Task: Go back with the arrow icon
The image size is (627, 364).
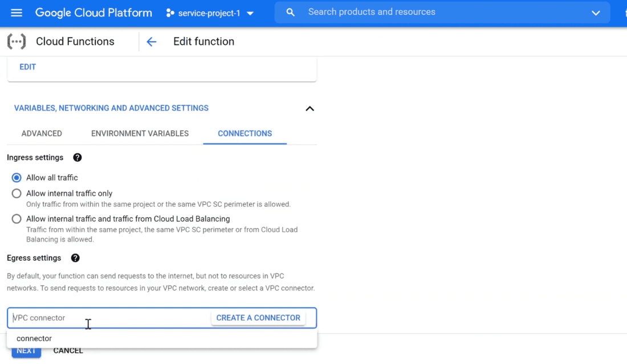Action: point(151,42)
